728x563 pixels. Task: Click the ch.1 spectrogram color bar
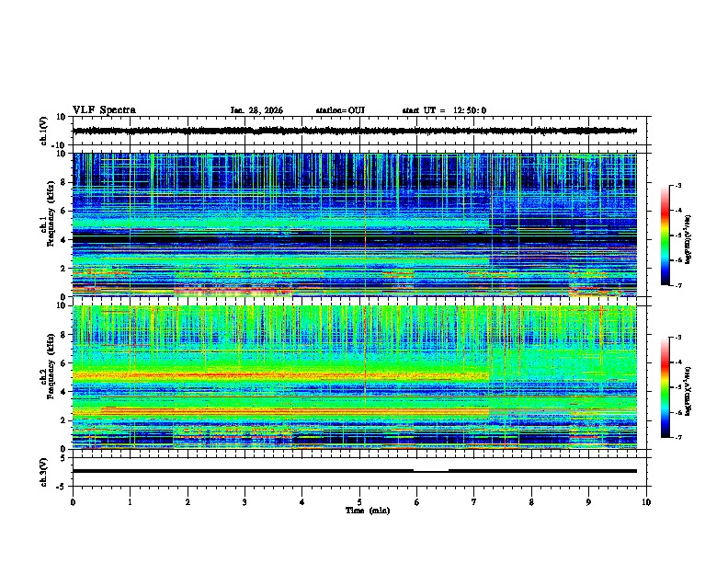click(x=665, y=236)
